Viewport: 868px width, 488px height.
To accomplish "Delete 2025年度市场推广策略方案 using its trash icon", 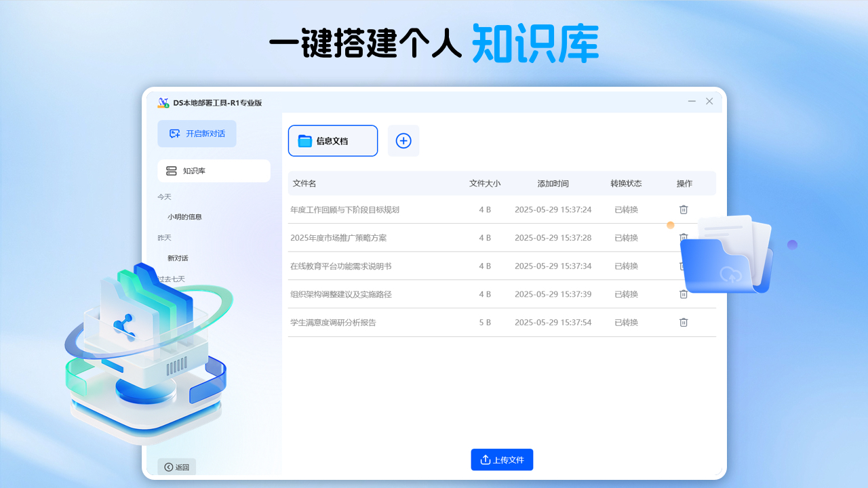I will (684, 237).
